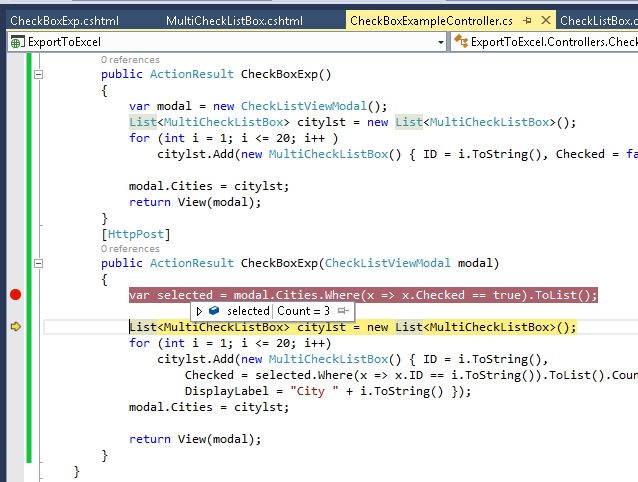Expand the selected variable data tip
638x482 pixels.
tap(199, 311)
